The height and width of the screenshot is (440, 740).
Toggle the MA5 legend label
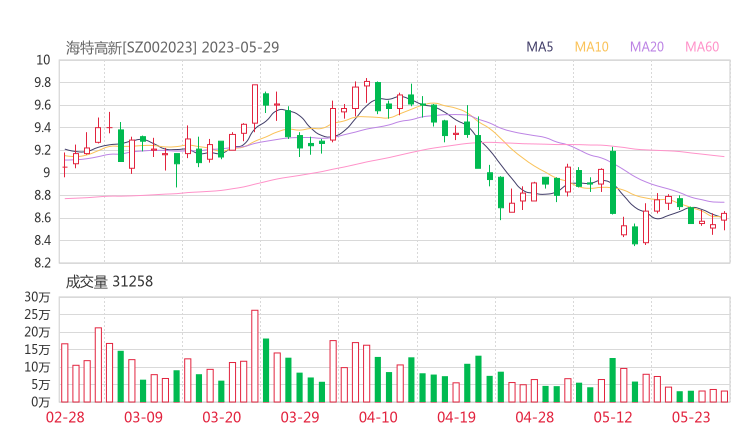coord(543,47)
